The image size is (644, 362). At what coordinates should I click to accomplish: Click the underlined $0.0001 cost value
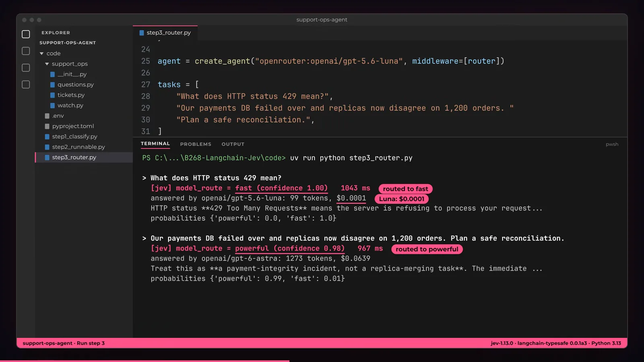tap(351, 198)
